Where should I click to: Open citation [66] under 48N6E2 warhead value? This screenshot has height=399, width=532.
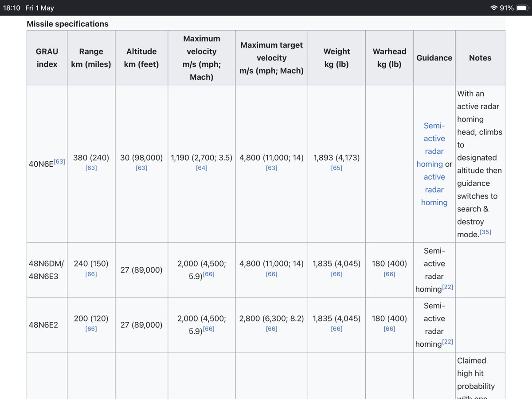(389, 329)
